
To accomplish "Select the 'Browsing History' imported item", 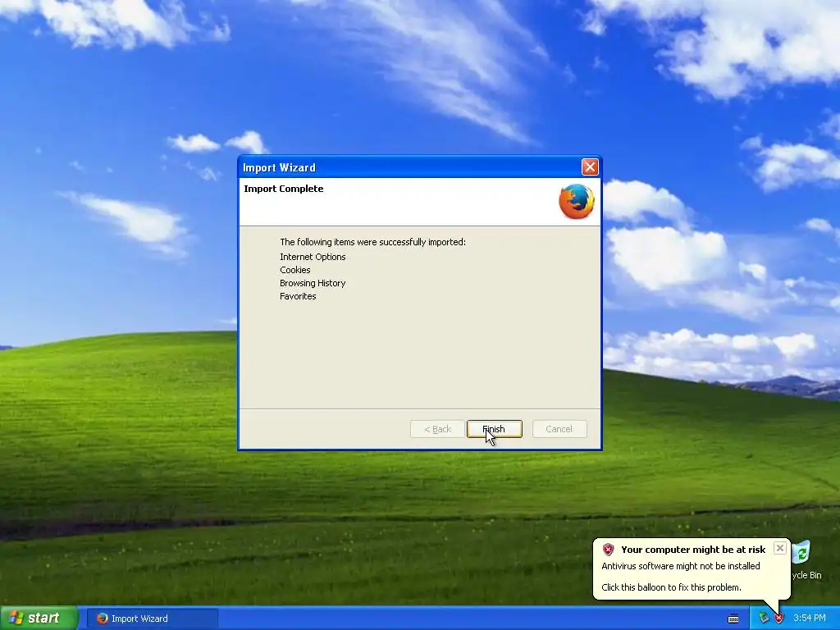I will tap(313, 283).
